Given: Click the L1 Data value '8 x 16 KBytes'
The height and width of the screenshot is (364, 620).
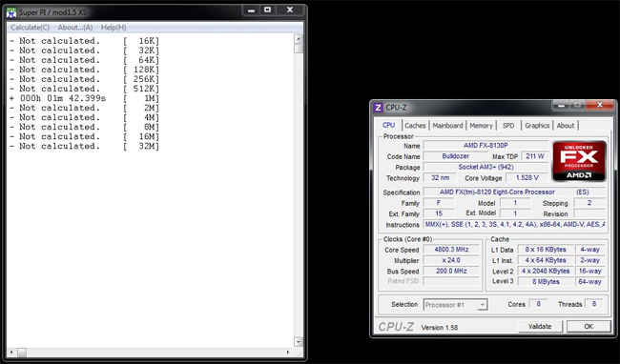Looking at the screenshot, I should (546, 250).
